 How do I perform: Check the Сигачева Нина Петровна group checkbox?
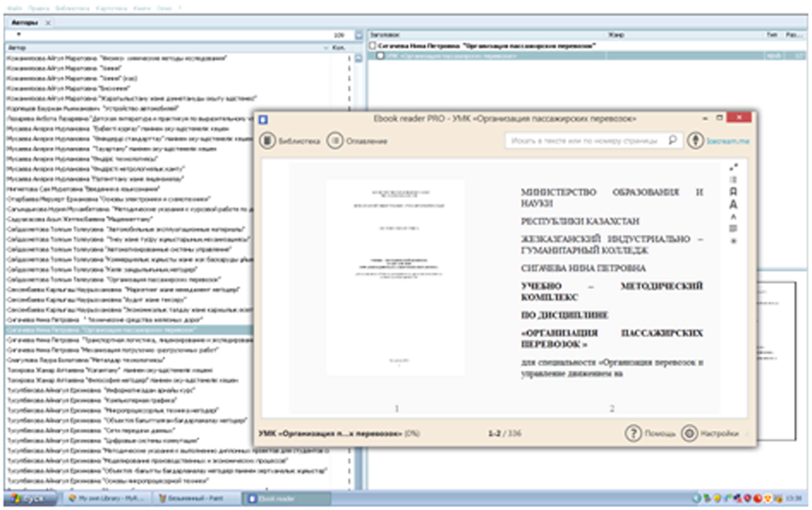pyautogui.click(x=372, y=46)
